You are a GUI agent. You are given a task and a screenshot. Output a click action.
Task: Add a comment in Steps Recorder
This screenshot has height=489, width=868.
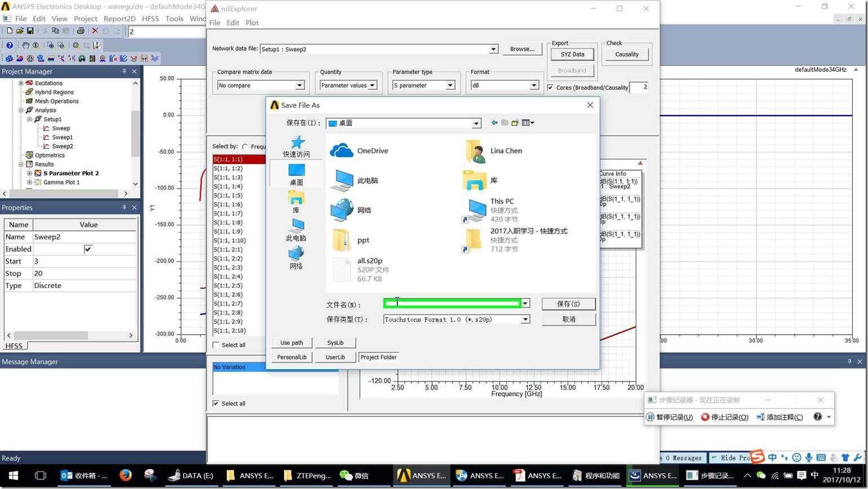[780, 417]
